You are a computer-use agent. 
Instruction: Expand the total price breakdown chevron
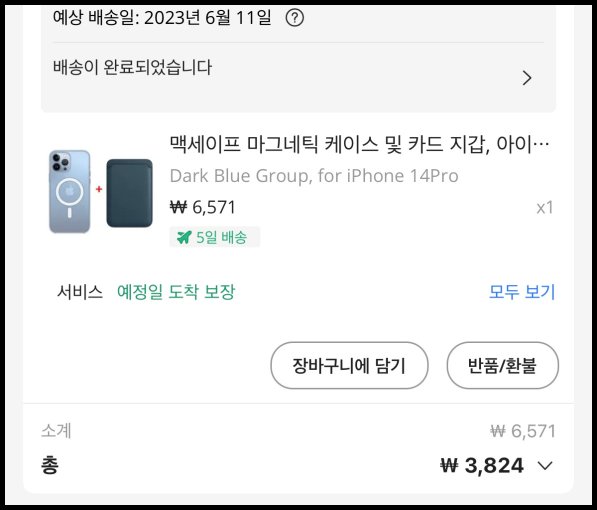[x=545, y=465]
